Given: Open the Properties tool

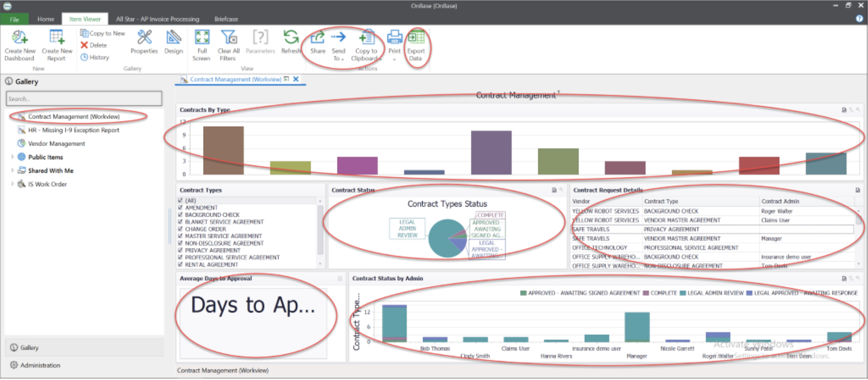Looking at the screenshot, I should [144, 38].
